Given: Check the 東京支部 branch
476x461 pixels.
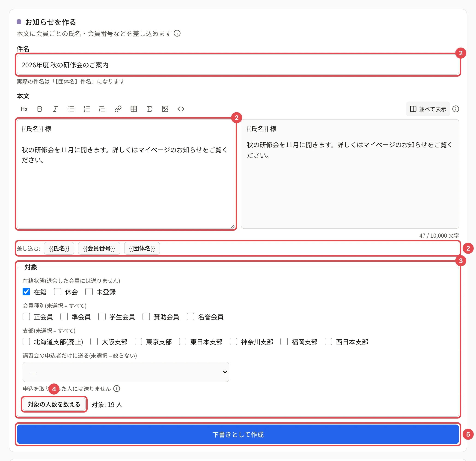Looking at the screenshot, I should pos(138,341).
